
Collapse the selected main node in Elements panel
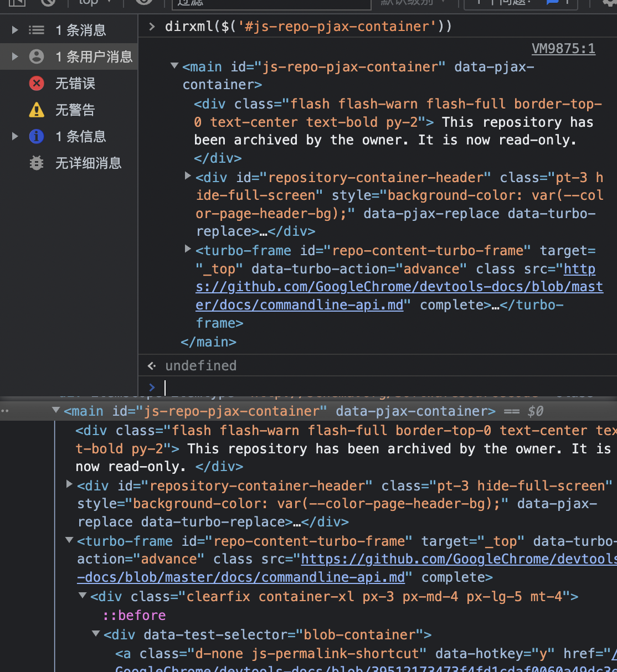coord(56,410)
